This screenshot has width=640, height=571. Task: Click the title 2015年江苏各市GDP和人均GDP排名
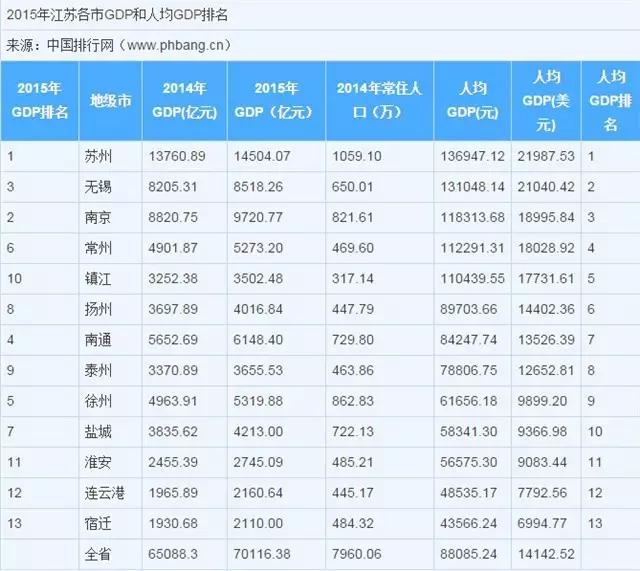pyautogui.click(x=117, y=15)
